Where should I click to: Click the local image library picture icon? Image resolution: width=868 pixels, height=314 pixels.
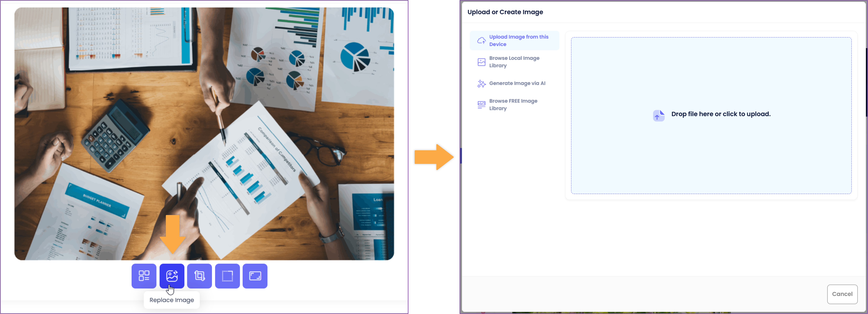[482, 62]
